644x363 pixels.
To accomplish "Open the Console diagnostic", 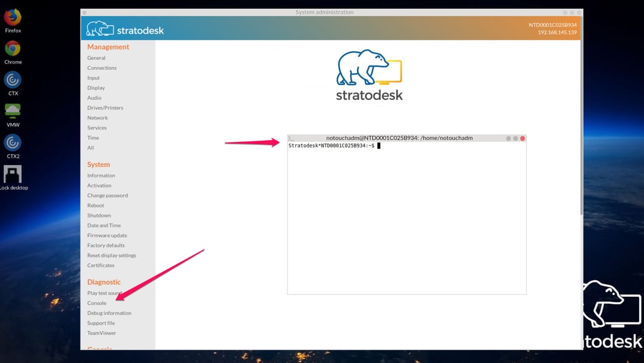I will [x=97, y=302].
